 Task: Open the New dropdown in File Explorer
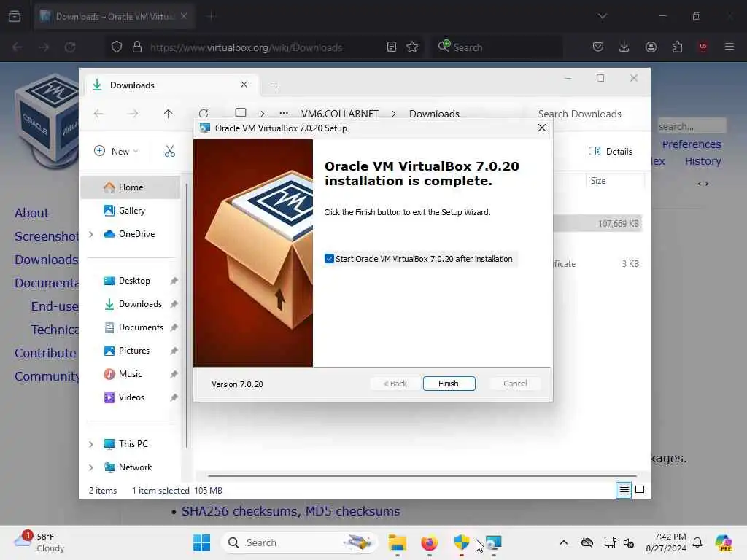pos(116,151)
